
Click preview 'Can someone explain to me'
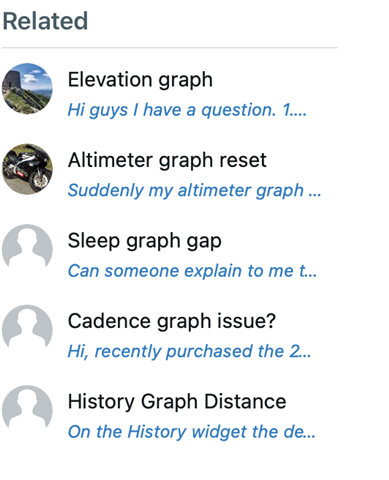click(192, 271)
